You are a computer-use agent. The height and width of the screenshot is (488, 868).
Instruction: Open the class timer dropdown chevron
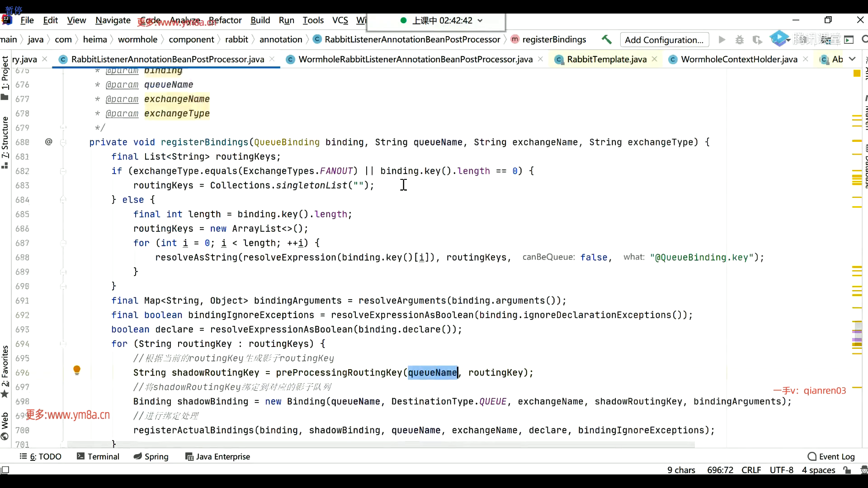[480, 21]
